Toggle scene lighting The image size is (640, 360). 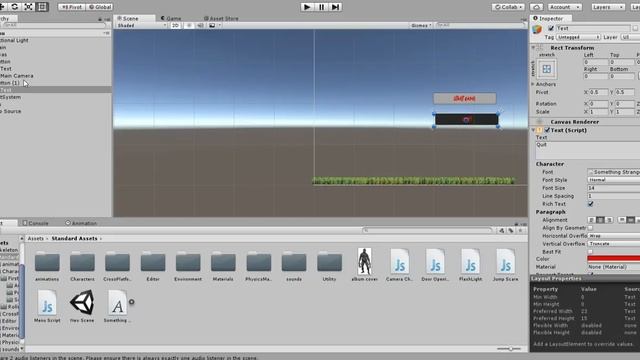[189, 25]
